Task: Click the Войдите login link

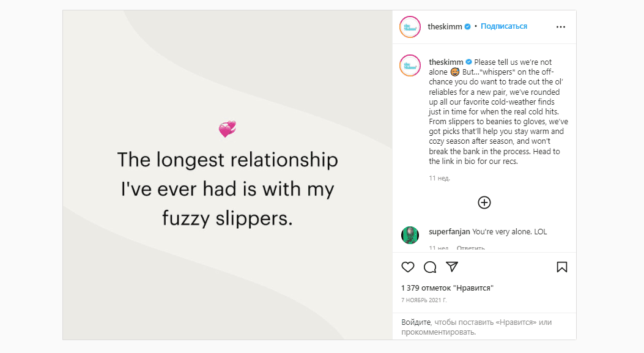Action: click(x=416, y=322)
